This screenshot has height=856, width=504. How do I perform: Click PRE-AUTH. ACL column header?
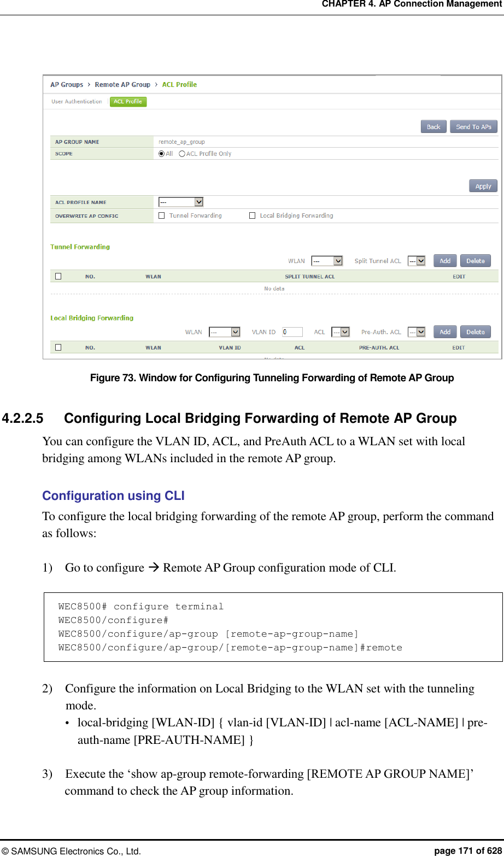coord(379,348)
